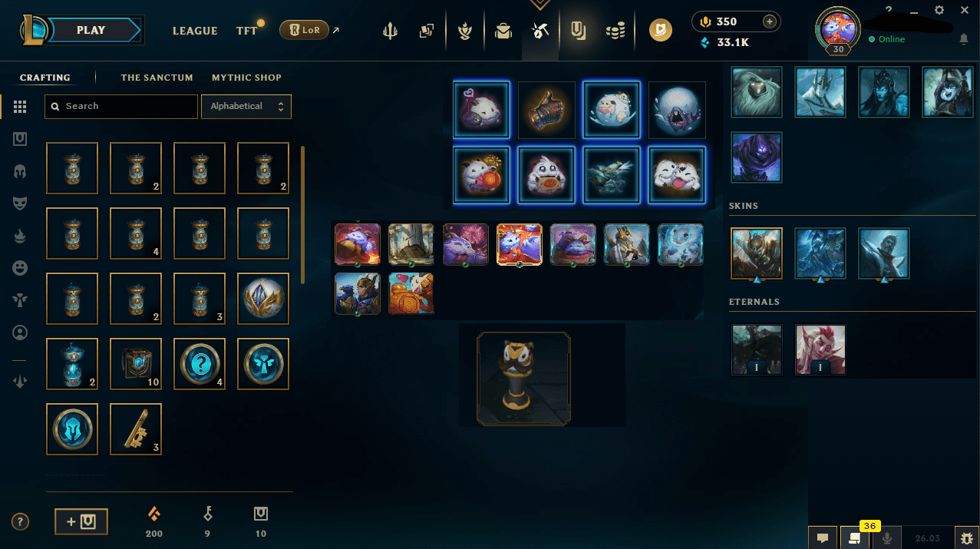
Task: Click the PLAY button
Action: [x=91, y=31]
